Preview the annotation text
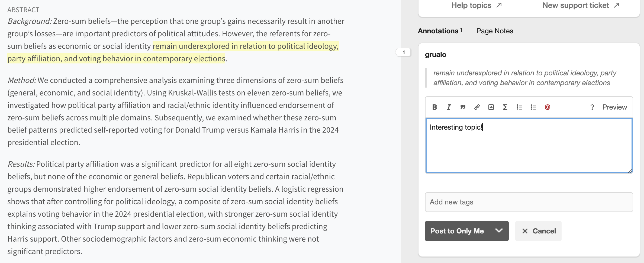 click(614, 107)
